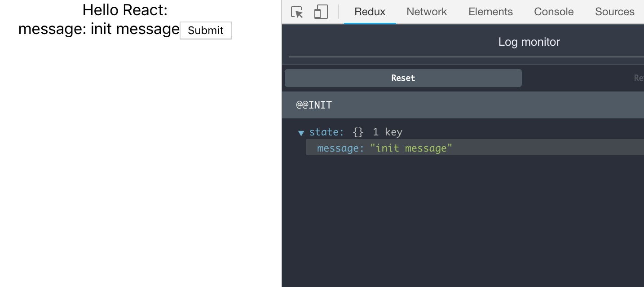Select the @@INIT action entry

(314, 104)
